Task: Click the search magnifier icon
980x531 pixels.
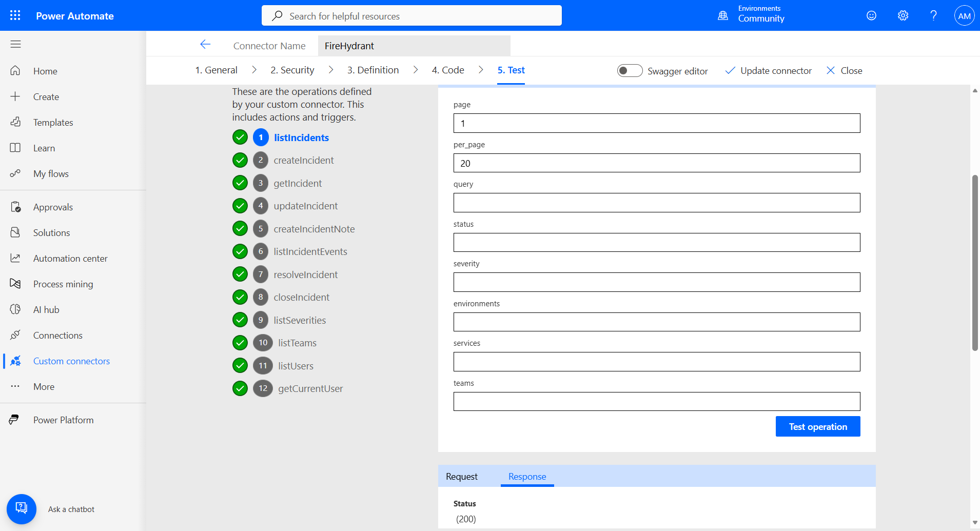Action: pos(277,15)
